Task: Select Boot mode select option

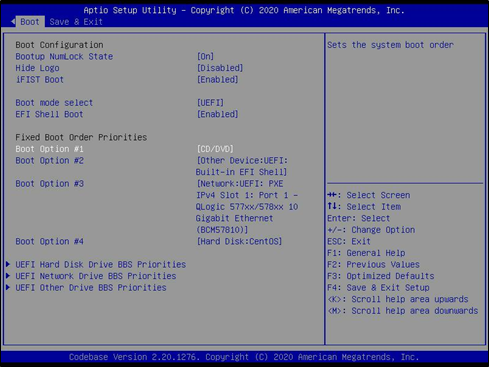Action: tap(54, 103)
